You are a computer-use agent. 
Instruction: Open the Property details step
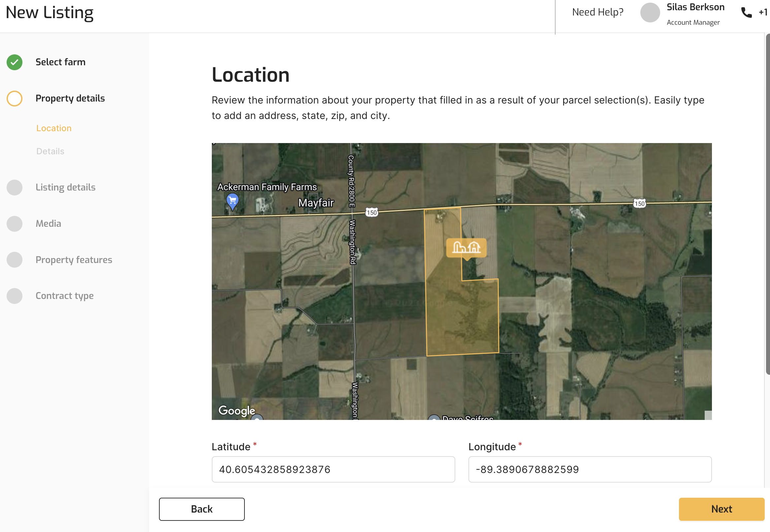coord(70,99)
